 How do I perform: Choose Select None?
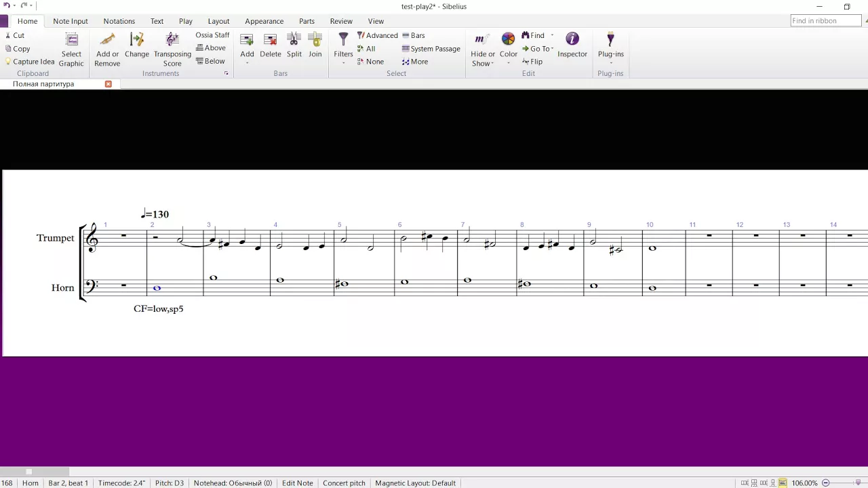point(371,62)
